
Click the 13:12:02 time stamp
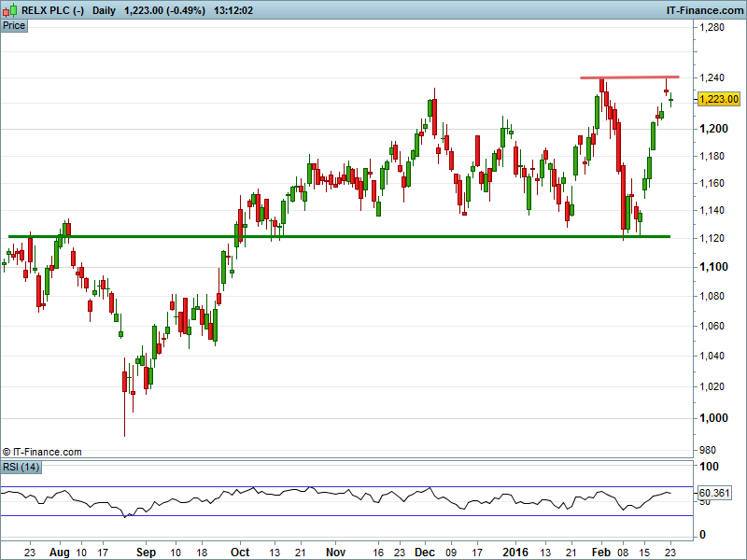(x=233, y=10)
